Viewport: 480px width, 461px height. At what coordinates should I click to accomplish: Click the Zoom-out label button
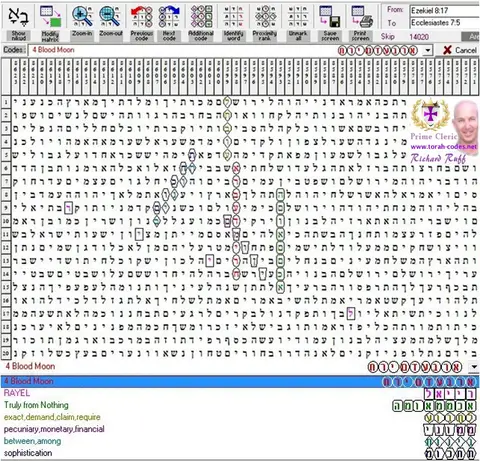pyautogui.click(x=111, y=34)
